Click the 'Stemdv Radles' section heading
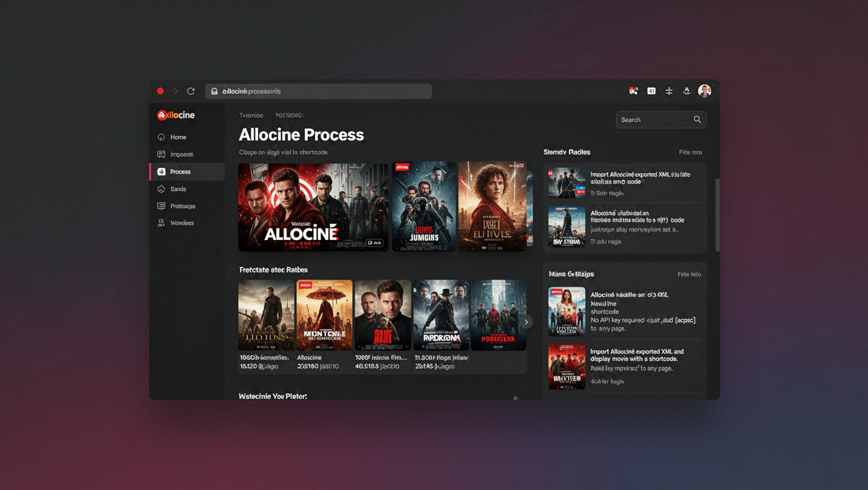Screen dimensions: 868x490 [x=567, y=152]
